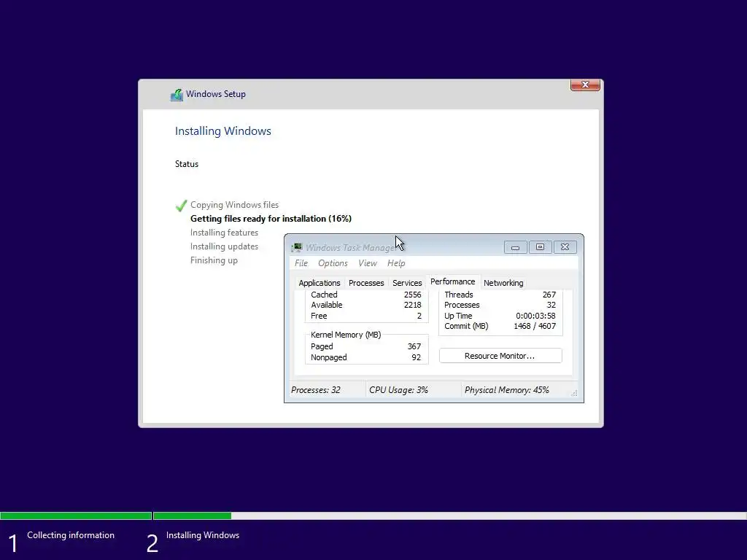Click the bottom installation progress bar
This screenshot has width=747, height=560.
[x=373, y=516]
